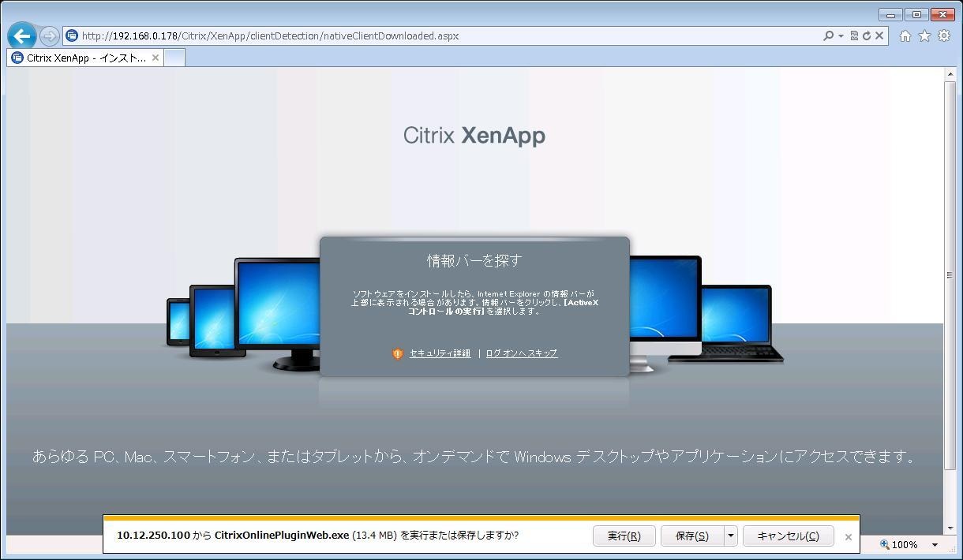
Task: Click the 実行(R) run button
Action: pos(624,536)
